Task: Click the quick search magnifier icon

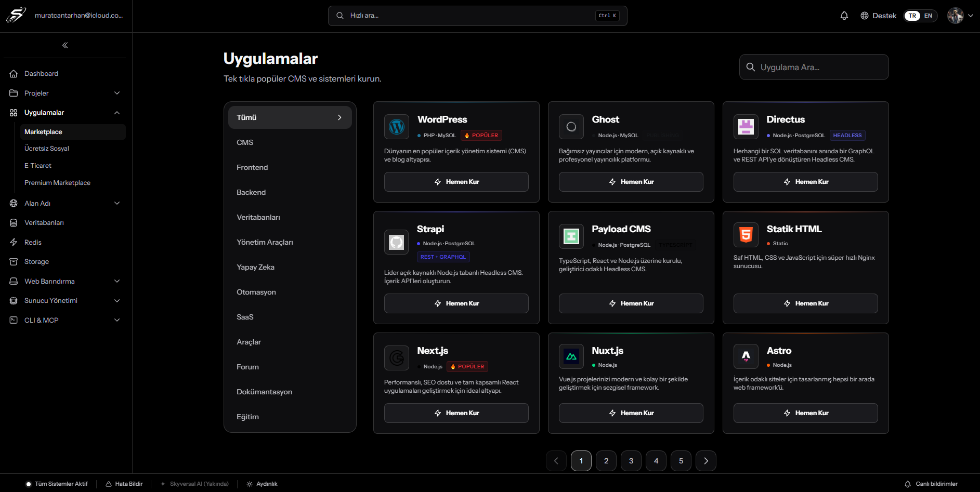Action: pyautogui.click(x=340, y=16)
